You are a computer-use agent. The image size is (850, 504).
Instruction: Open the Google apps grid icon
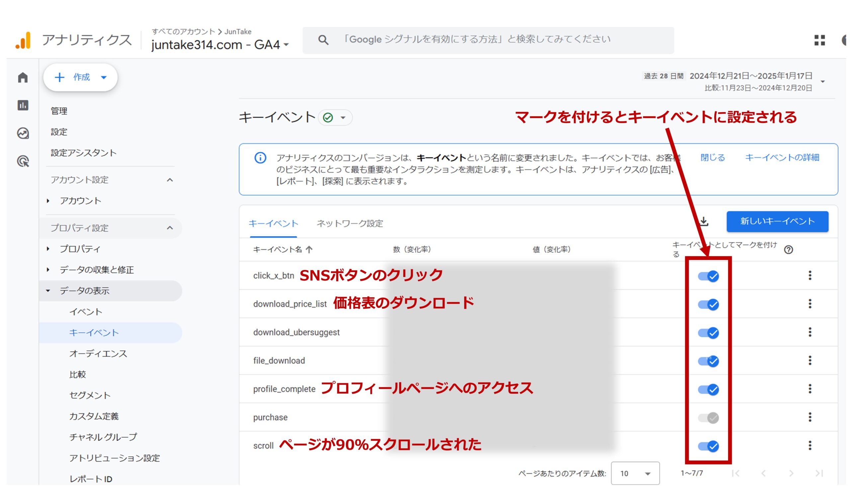click(x=820, y=40)
